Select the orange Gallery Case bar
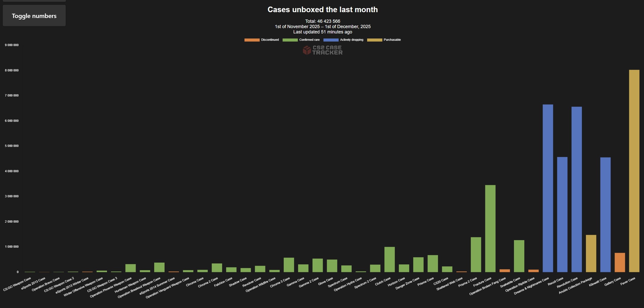The image size is (644, 308). click(x=620, y=262)
